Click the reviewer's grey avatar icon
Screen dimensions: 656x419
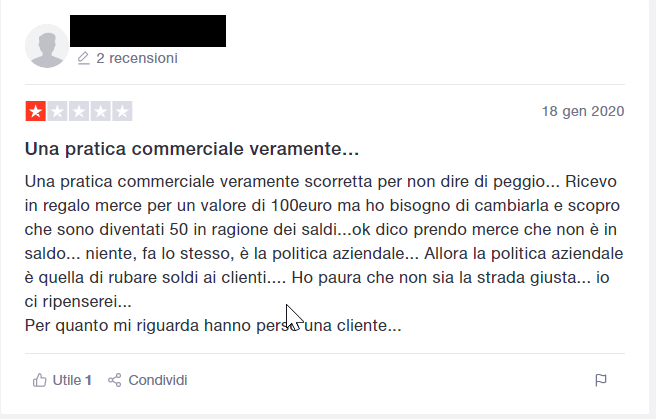click(x=48, y=45)
